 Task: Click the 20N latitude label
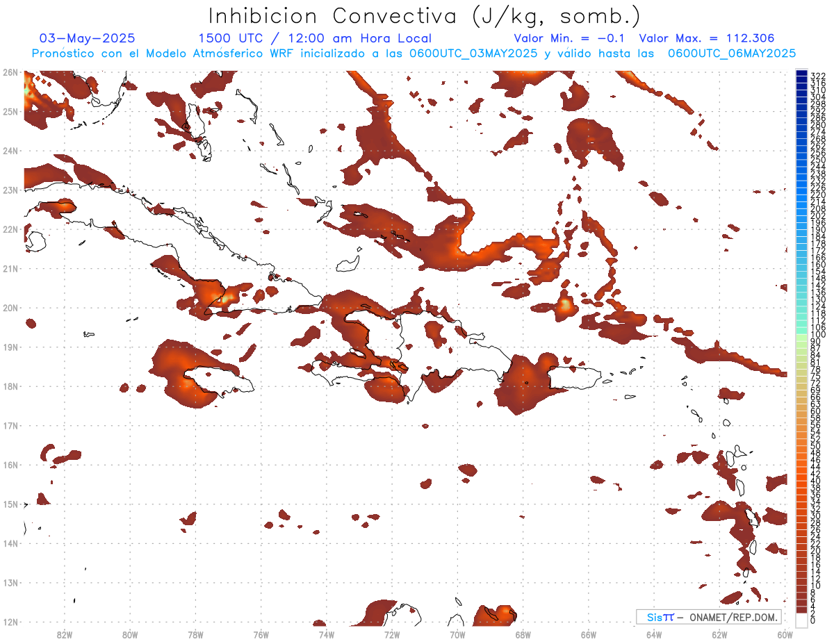pyautogui.click(x=10, y=308)
